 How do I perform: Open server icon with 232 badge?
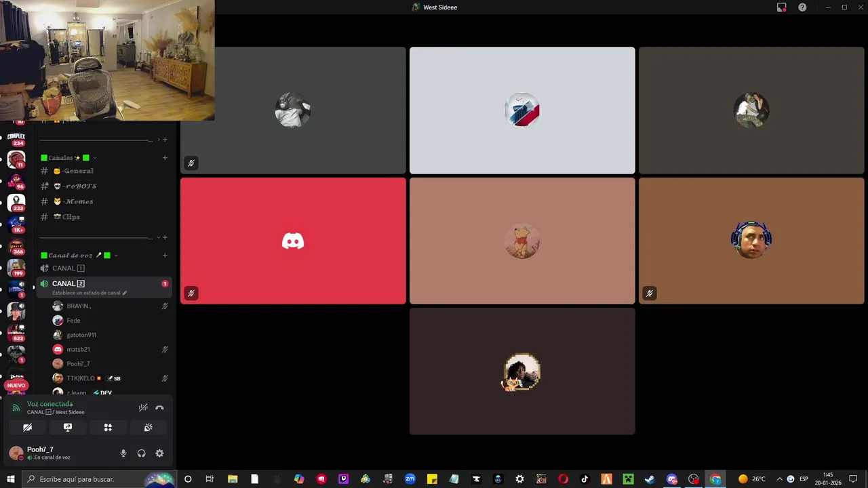(x=16, y=203)
